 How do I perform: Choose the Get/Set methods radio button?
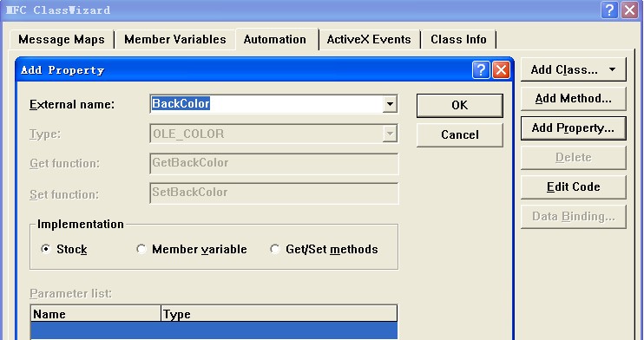click(x=274, y=249)
